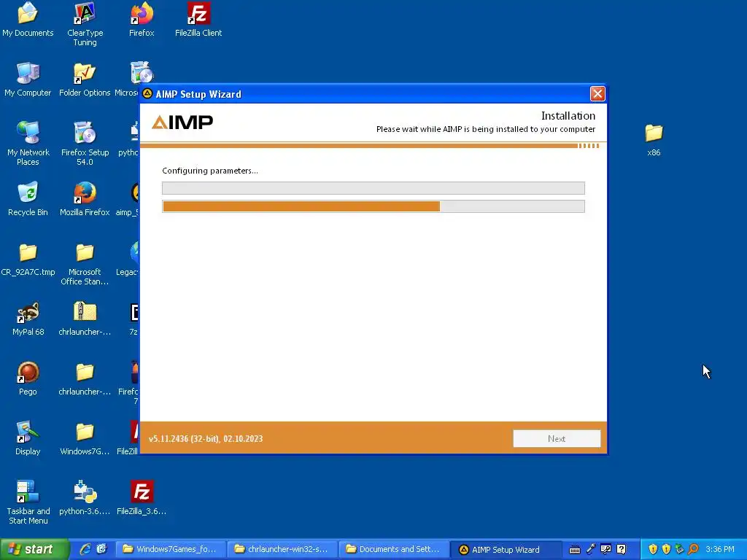Click the "Please wait while AIMP is being installed" text
Screen dimensions: 747x560
click(486, 129)
